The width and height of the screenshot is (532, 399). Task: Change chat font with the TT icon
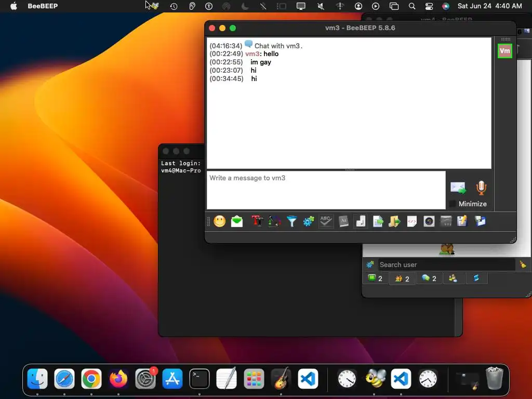point(257,221)
